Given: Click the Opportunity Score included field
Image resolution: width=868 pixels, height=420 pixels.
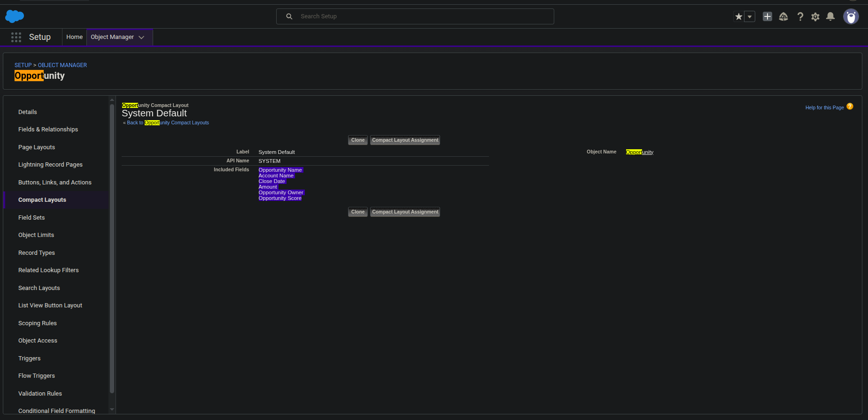Looking at the screenshot, I should click(x=280, y=198).
